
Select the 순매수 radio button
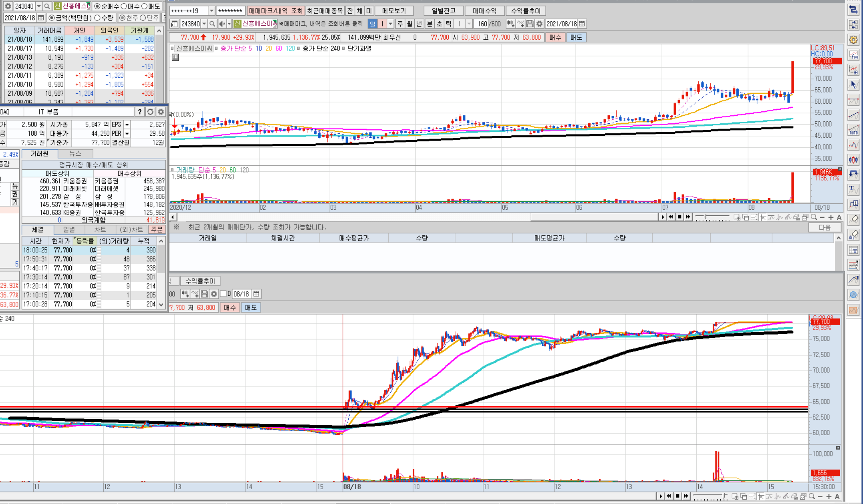click(97, 6)
